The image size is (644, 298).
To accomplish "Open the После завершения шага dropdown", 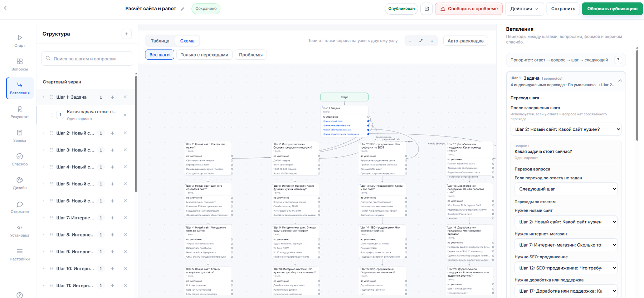I will pyautogui.click(x=566, y=129).
